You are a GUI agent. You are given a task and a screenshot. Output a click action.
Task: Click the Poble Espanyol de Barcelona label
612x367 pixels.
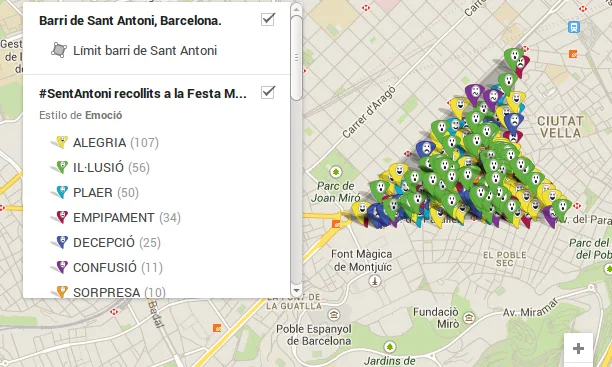[314, 335]
